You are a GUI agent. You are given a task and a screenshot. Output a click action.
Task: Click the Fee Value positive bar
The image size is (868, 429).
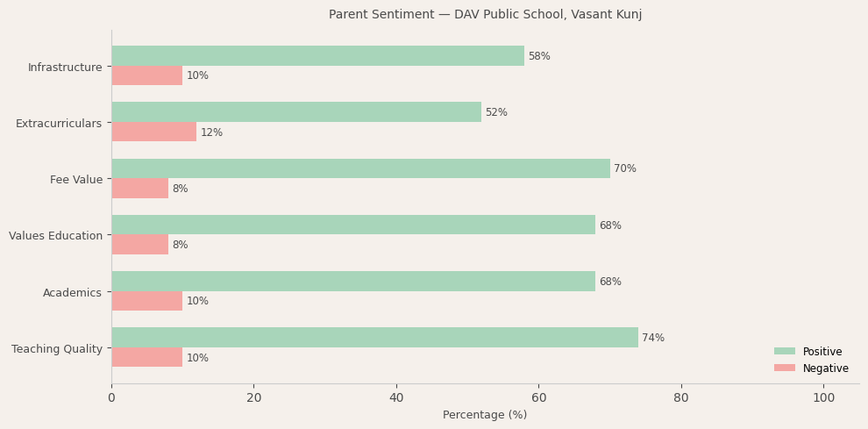point(360,168)
